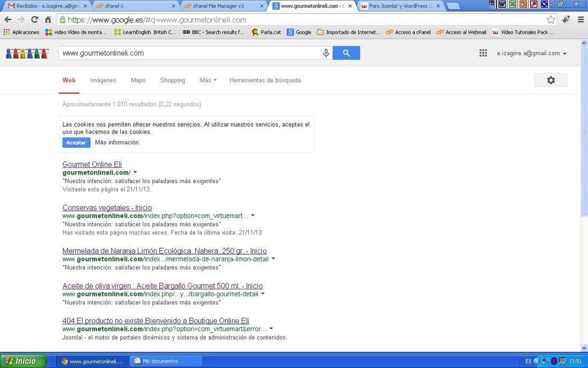Viewport: 588px width, 368px height.
Task: Open the Google bookmark in the bookmarks bar
Action: click(299, 32)
